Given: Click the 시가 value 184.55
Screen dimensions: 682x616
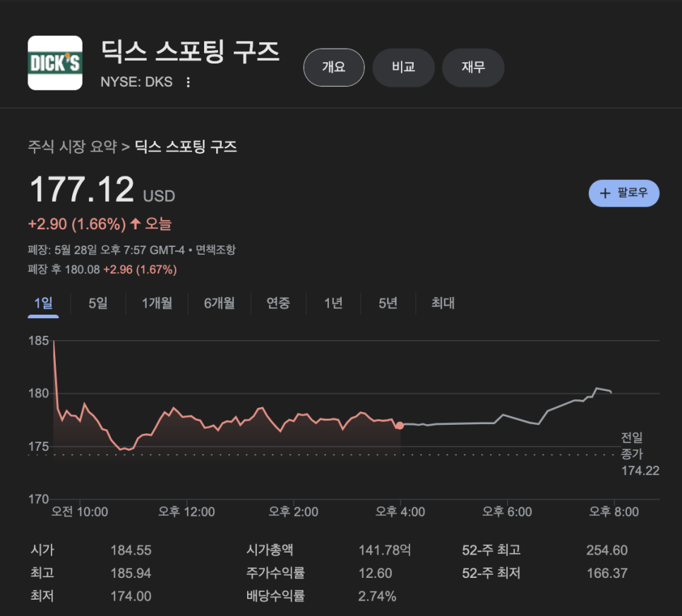Looking at the screenshot, I should coord(131,550).
